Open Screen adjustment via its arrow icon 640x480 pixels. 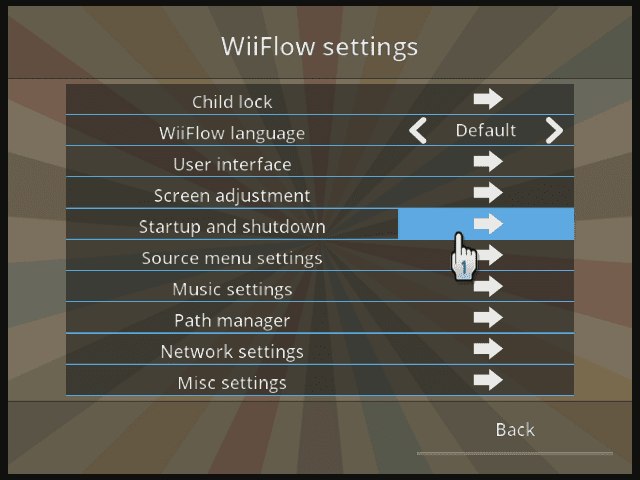tap(487, 193)
